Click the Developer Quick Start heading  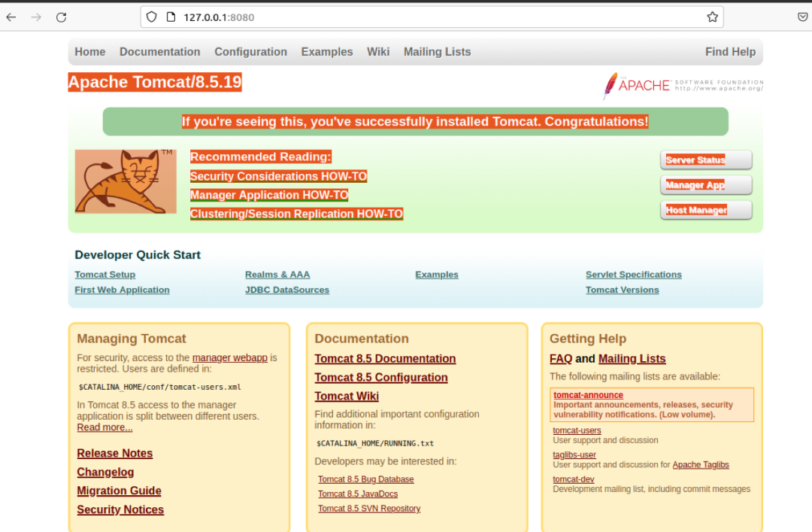click(138, 254)
